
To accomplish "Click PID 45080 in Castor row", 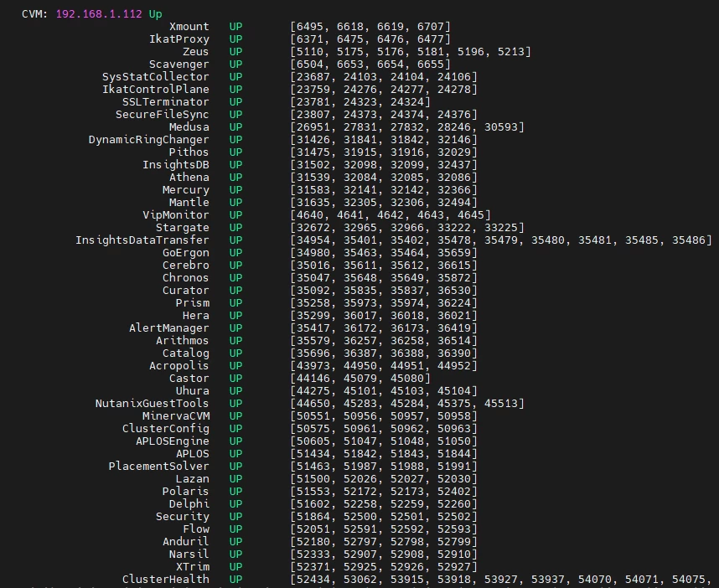I will point(406,379).
